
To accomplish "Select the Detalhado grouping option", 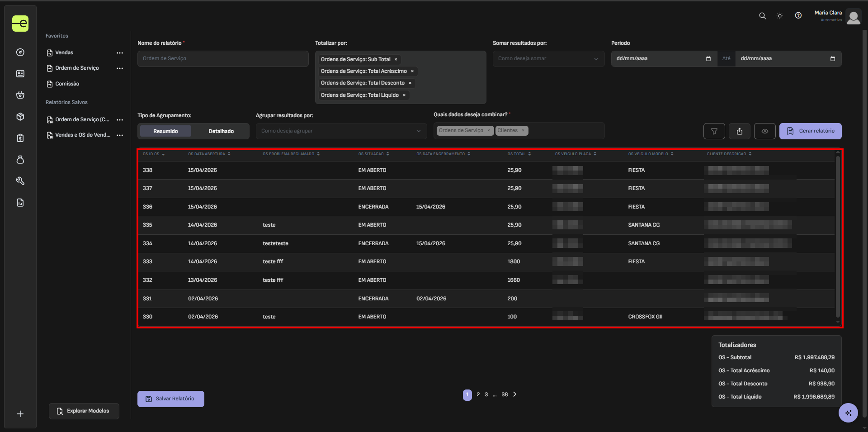I will pos(221,131).
